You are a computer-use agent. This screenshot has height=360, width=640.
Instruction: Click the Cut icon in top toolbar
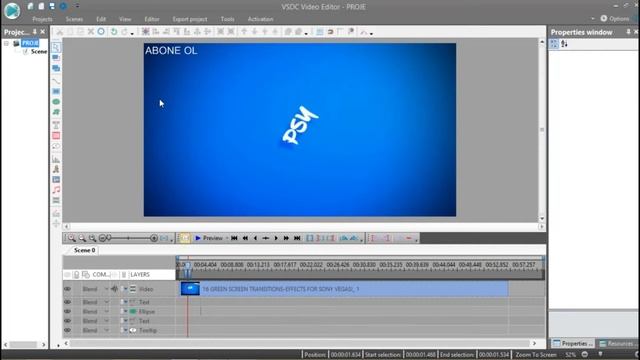click(x=60, y=32)
